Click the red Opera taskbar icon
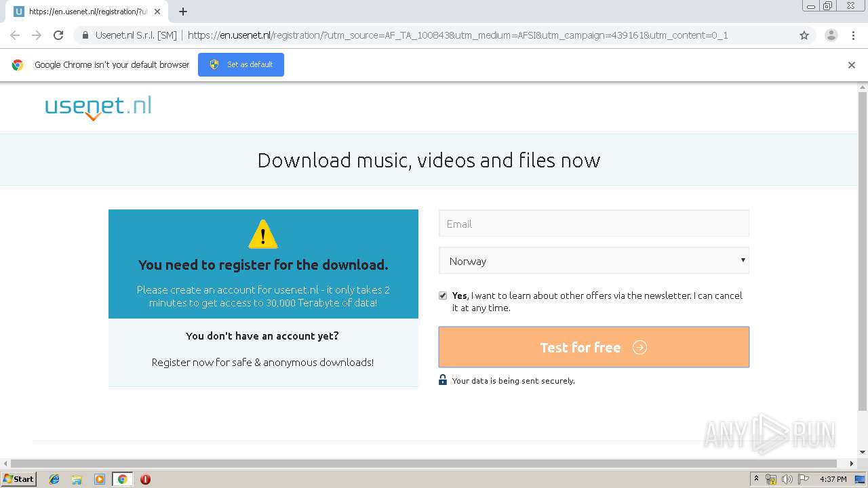The height and width of the screenshot is (488, 868). coord(145,479)
